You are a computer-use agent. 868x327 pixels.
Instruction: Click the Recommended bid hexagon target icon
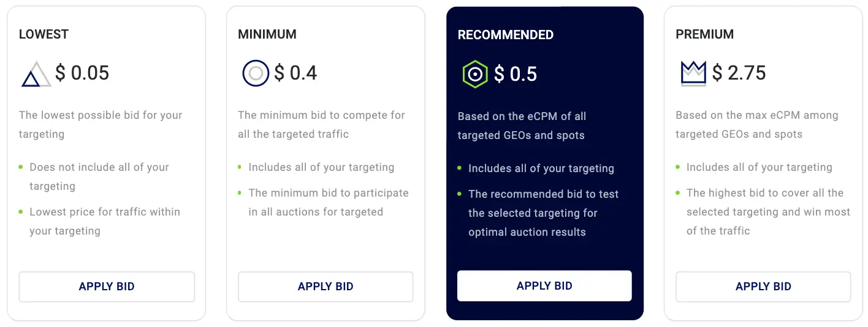pos(474,74)
